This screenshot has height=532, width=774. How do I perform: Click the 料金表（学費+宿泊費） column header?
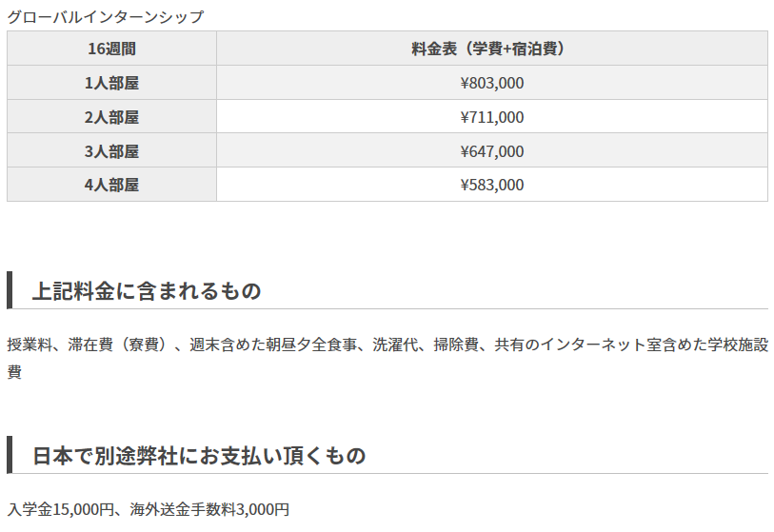(491, 49)
